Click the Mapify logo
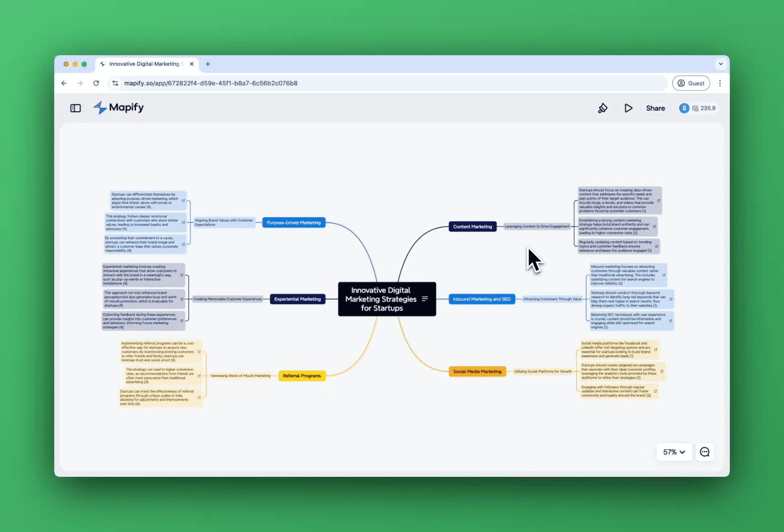The image size is (784, 532). point(119,108)
